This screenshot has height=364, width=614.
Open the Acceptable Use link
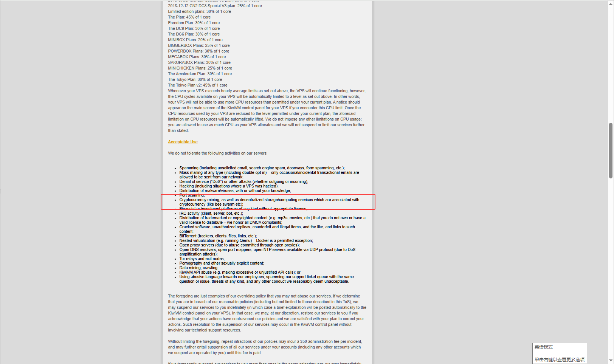(183, 142)
